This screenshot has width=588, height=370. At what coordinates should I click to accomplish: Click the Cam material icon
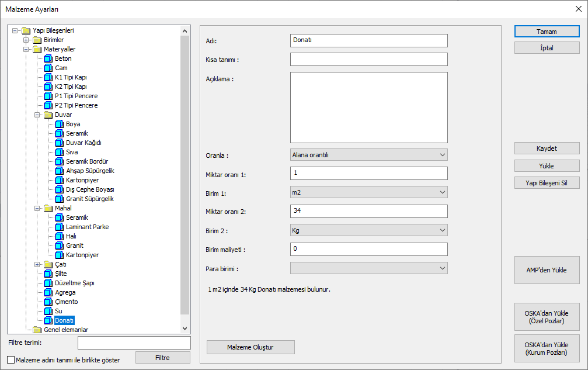48,68
